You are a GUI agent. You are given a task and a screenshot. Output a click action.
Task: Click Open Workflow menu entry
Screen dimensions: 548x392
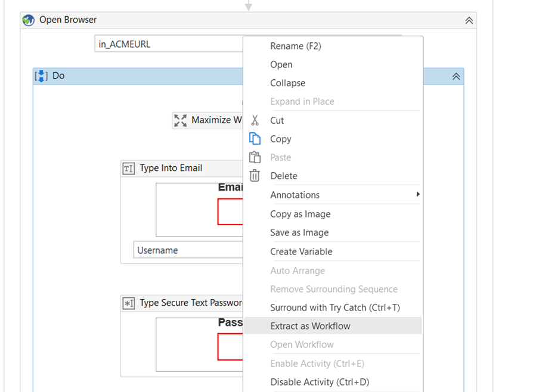point(333,344)
